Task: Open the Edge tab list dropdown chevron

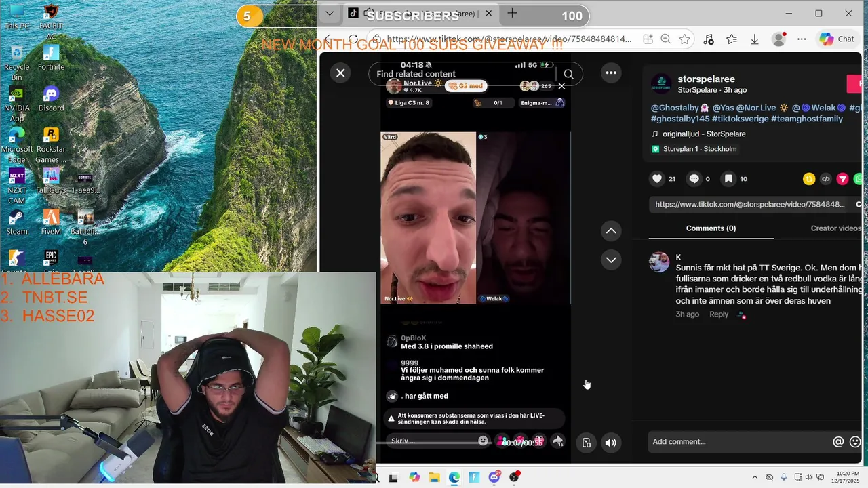Action: 330,14
